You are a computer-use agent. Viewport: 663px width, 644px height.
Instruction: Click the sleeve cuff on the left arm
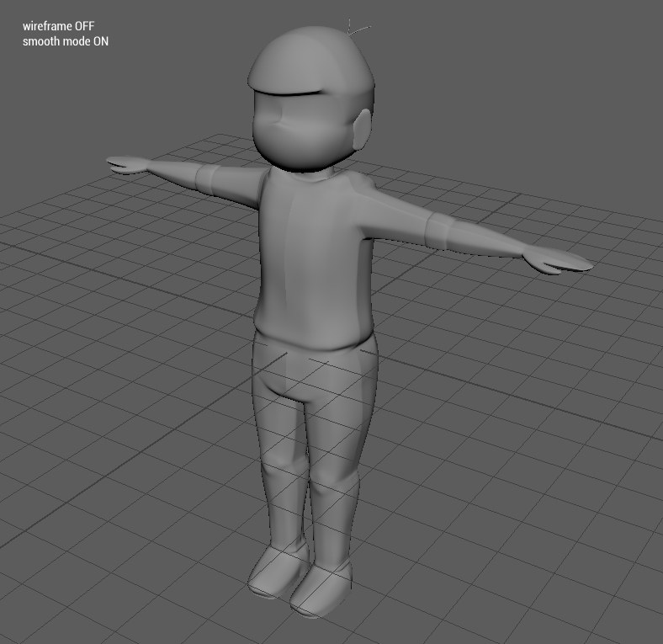click(x=208, y=178)
